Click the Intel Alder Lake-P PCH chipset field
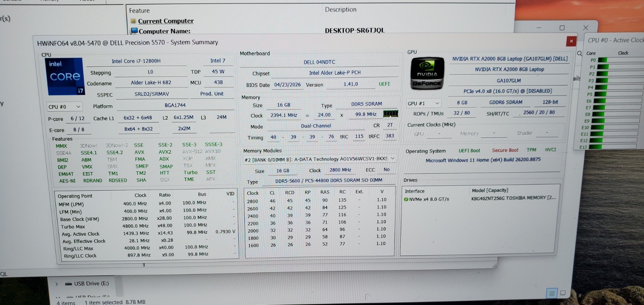Screen dimensions: 644x305 (335, 73)
